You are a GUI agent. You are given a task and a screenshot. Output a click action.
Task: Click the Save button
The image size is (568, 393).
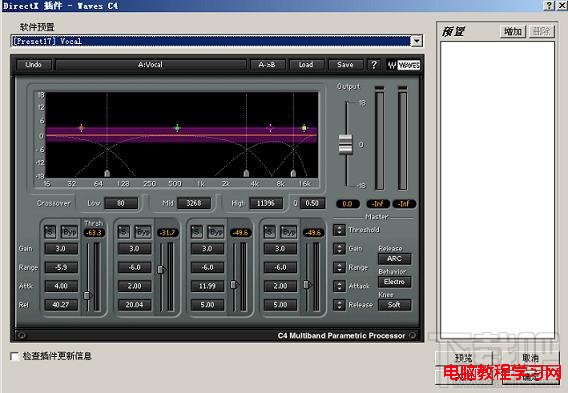[x=345, y=65]
